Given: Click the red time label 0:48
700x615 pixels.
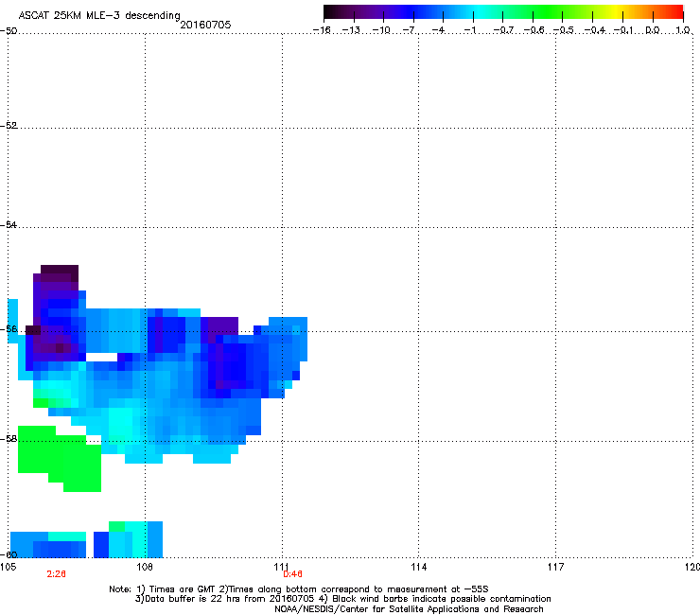Looking at the screenshot, I should point(293,574).
